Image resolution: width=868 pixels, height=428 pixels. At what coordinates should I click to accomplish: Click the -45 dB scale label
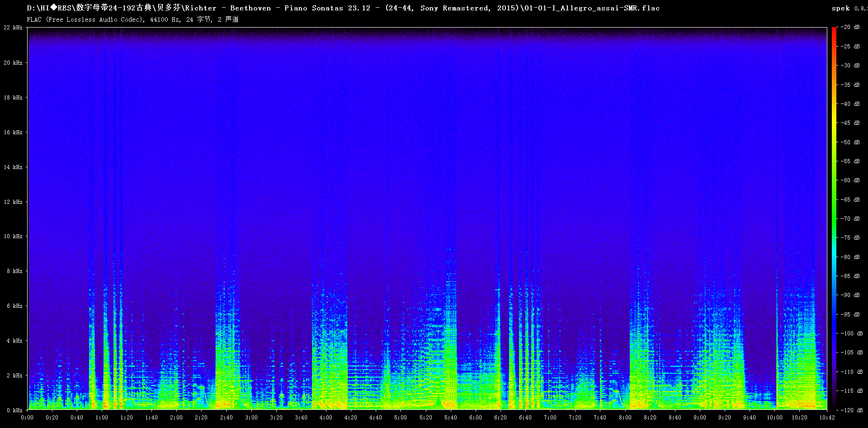tap(850, 123)
